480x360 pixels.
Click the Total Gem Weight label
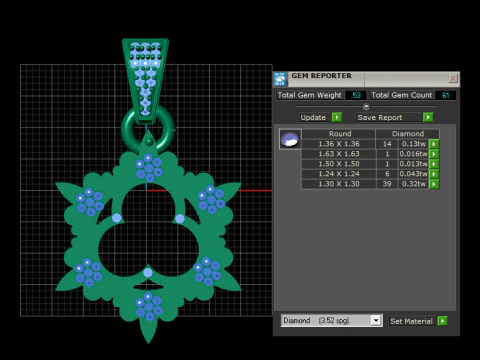(310, 95)
